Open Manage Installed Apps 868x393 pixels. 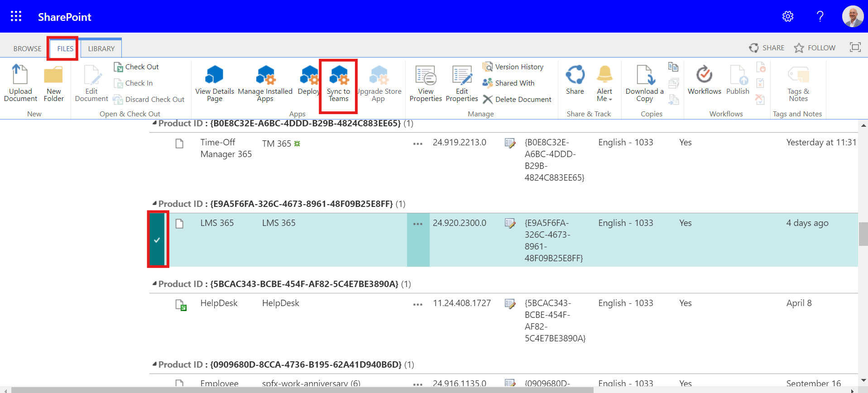tap(265, 83)
